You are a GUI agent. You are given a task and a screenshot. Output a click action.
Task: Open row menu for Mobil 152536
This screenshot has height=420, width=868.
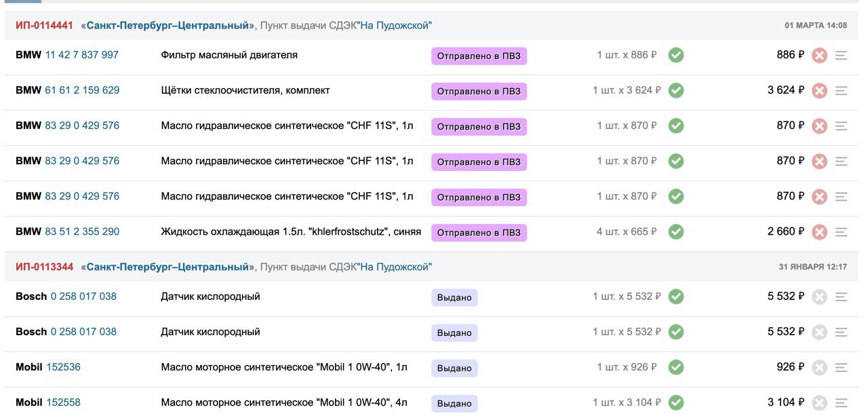tap(842, 368)
